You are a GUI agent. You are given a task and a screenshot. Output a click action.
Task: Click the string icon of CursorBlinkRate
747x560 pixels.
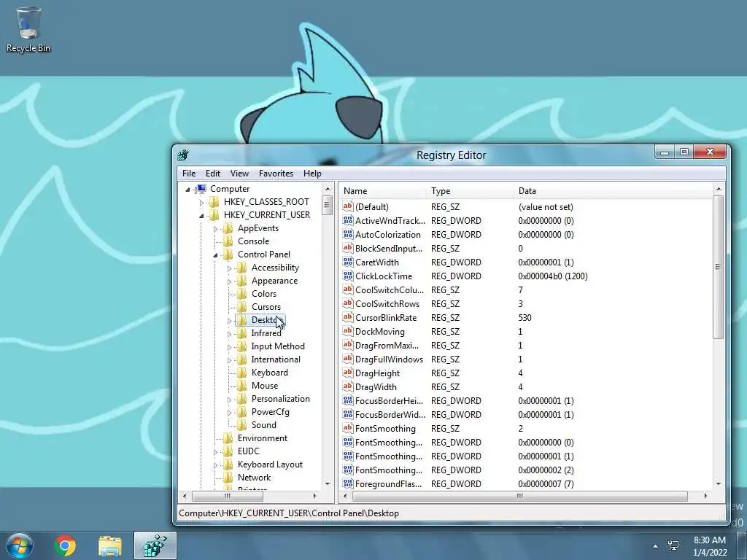pos(348,317)
